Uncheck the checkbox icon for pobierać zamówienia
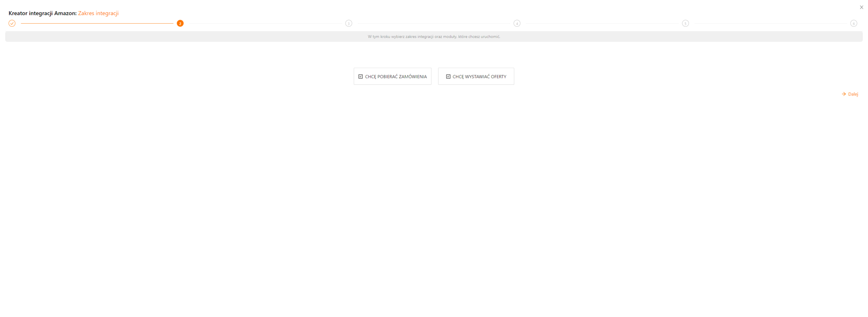The height and width of the screenshot is (317, 868). pyautogui.click(x=361, y=77)
